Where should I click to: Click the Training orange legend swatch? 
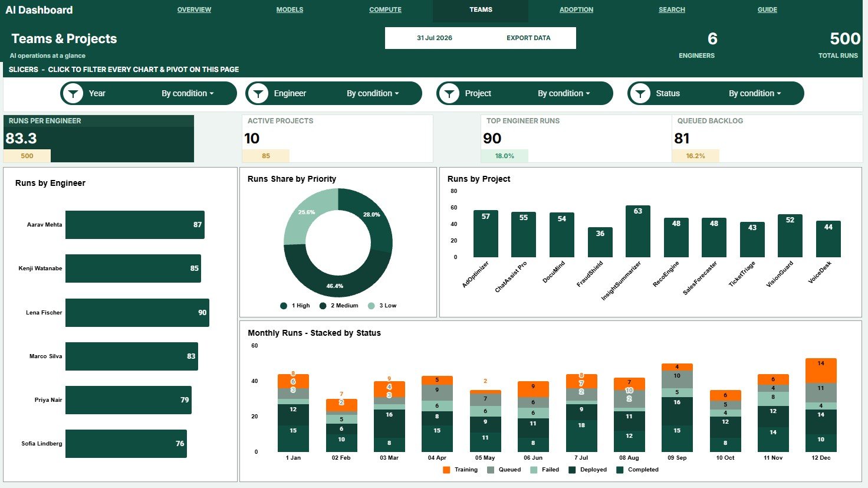click(446, 470)
